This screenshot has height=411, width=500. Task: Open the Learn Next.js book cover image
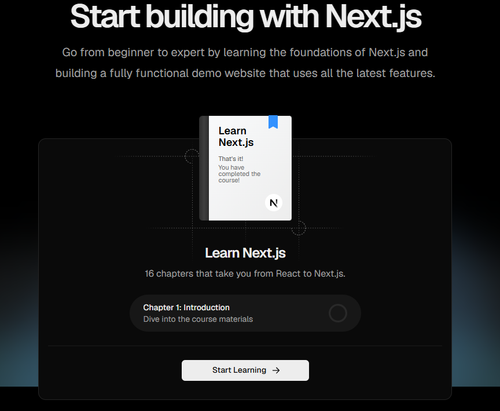(x=246, y=168)
